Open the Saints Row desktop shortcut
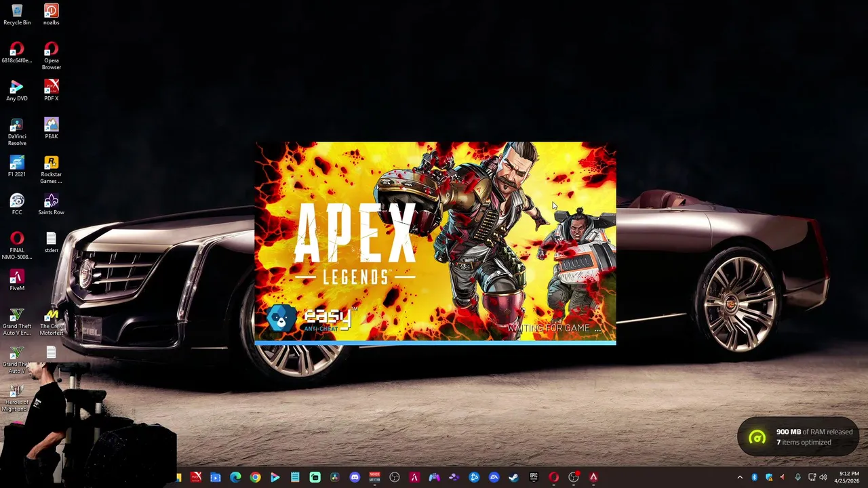 click(51, 204)
